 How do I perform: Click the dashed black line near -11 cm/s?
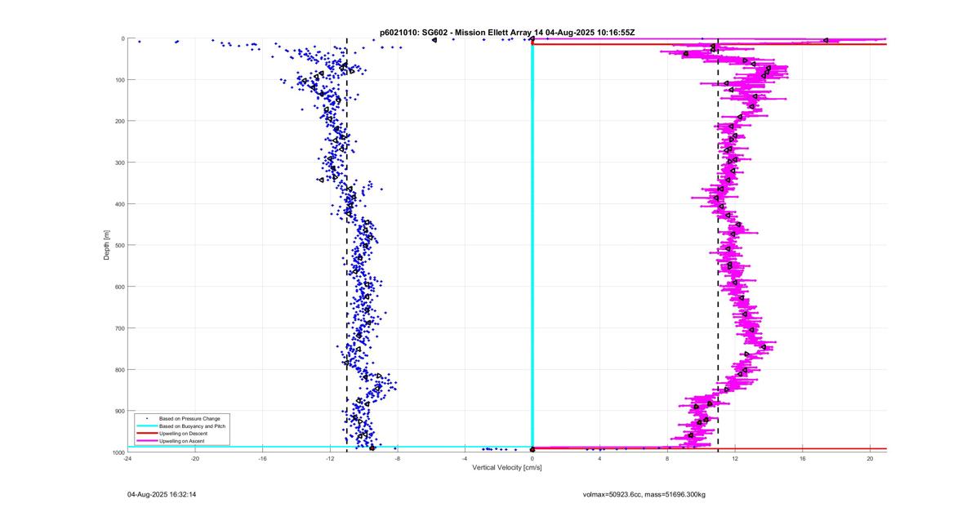347,245
